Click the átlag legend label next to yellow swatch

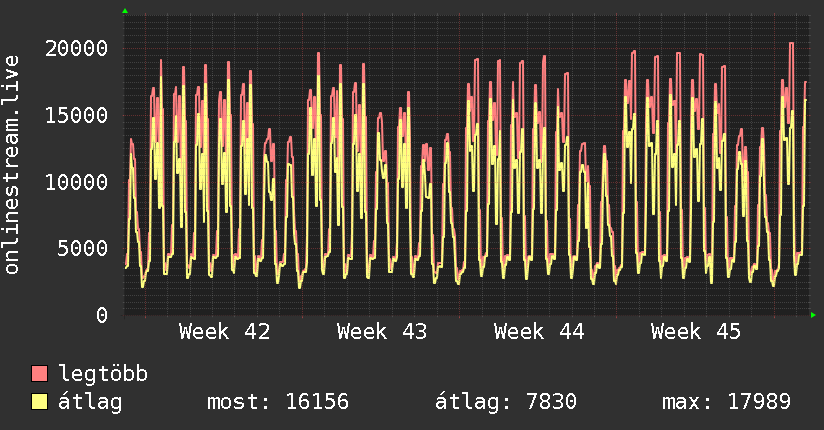coord(90,402)
